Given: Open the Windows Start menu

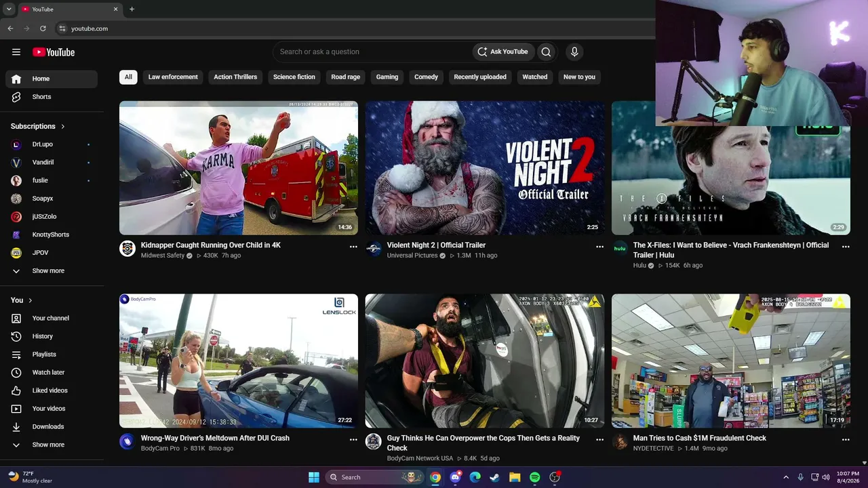Looking at the screenshot, I should pyautogui.click(x=314, y=477).
